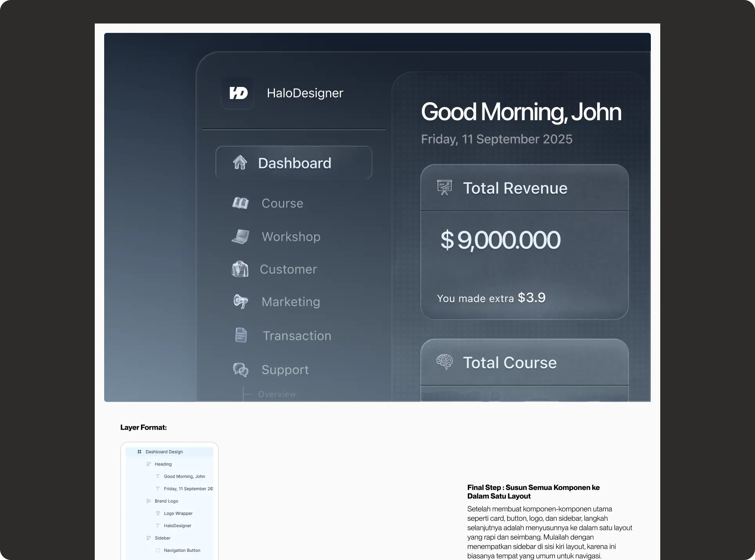The image size is (755, 560).
Task: Select the Friday, 11 September layer row
Action: coord(170,489)
